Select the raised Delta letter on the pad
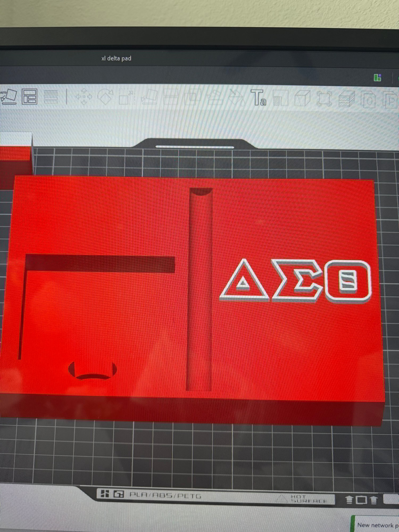The height and width of the screenshot is (532, 399). 244,280
